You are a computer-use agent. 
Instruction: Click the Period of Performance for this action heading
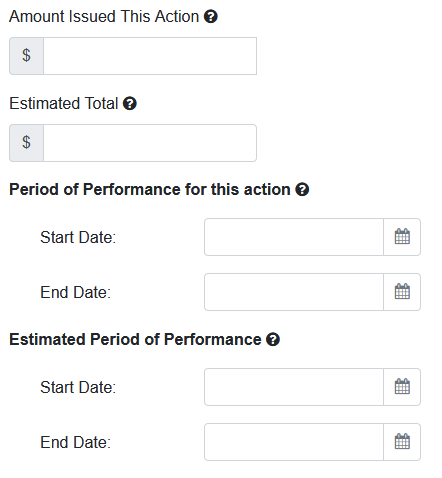coord(150,189)
